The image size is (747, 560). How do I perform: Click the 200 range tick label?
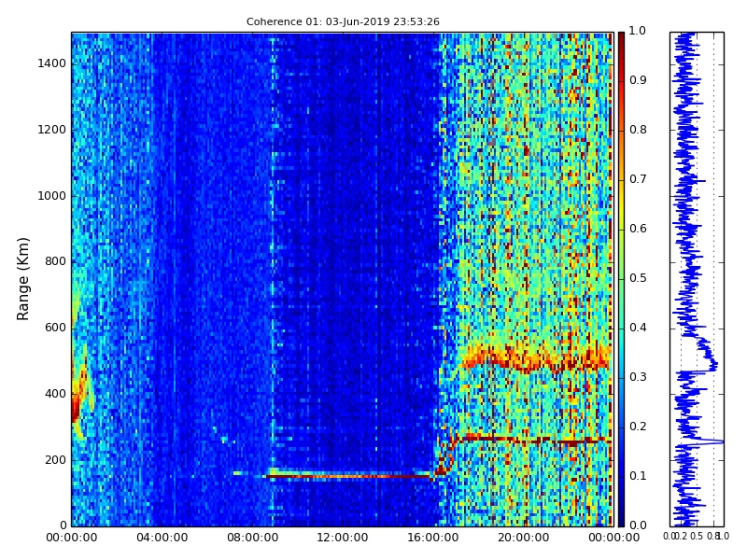(x=56, y=460)
